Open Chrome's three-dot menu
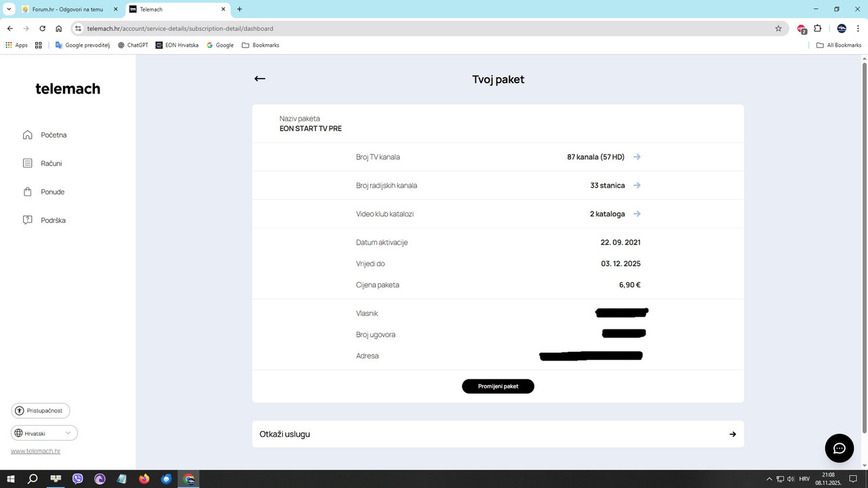The width and height of the screenshot is (868, 488). click(x=858, y=28)
